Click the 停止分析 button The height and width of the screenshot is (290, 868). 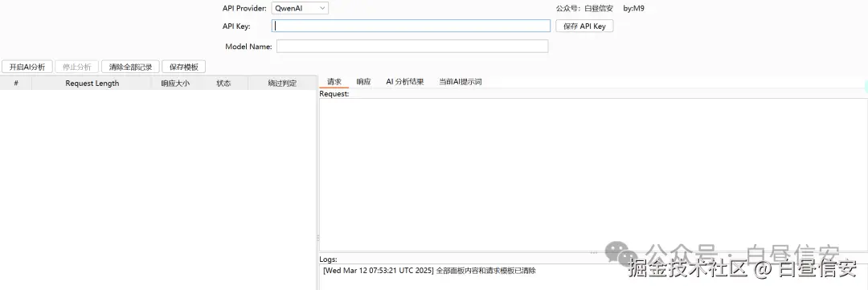point(77,67)
